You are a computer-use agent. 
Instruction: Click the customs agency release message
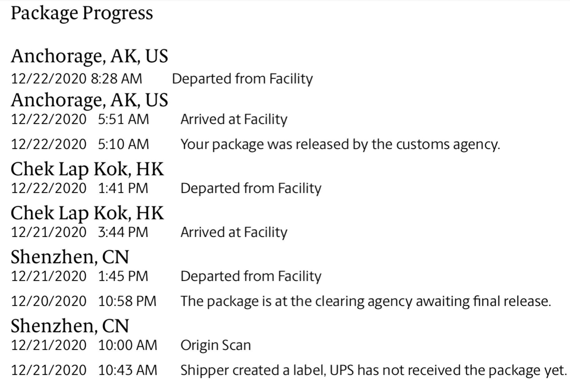coord(340,145)
